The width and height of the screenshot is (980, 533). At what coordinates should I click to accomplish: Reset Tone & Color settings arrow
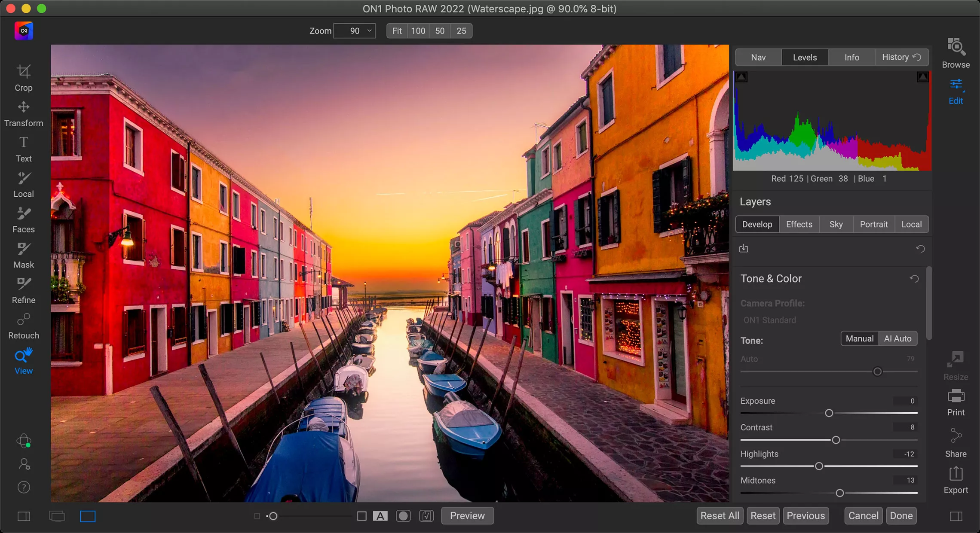(x=914, y=279)
